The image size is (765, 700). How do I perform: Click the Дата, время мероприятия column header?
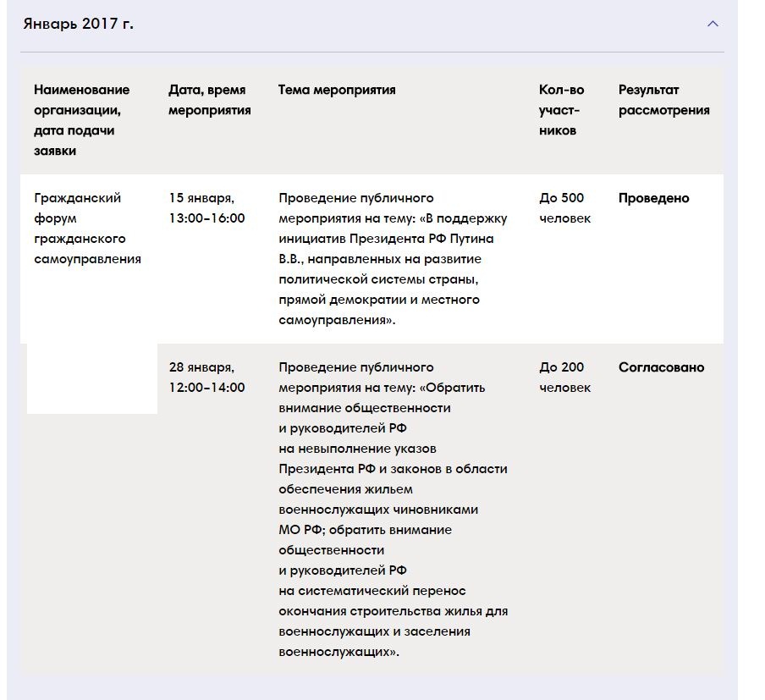[x=209, y=100]
